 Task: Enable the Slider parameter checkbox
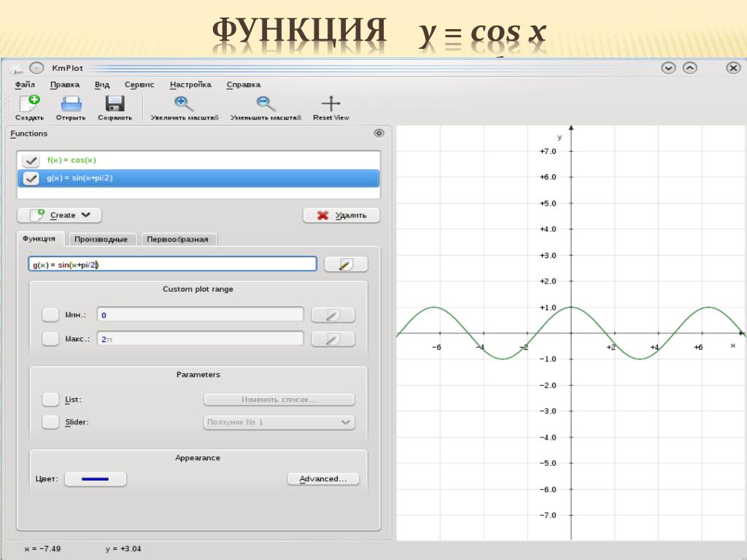point(50,422)
